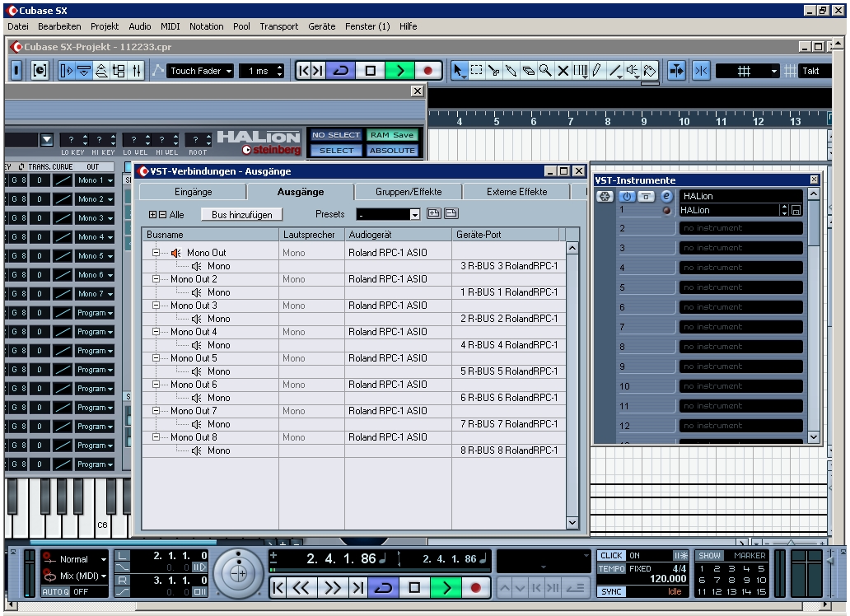Select the Draw pencil tool
Screen dimensions: 850x616
pos(597,71)
